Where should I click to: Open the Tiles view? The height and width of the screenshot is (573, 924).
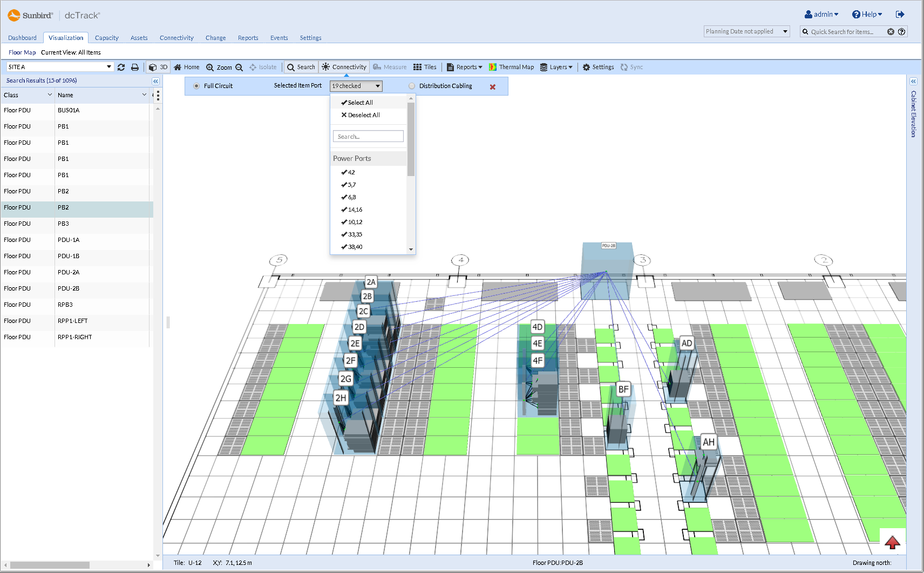coord(425,67)
